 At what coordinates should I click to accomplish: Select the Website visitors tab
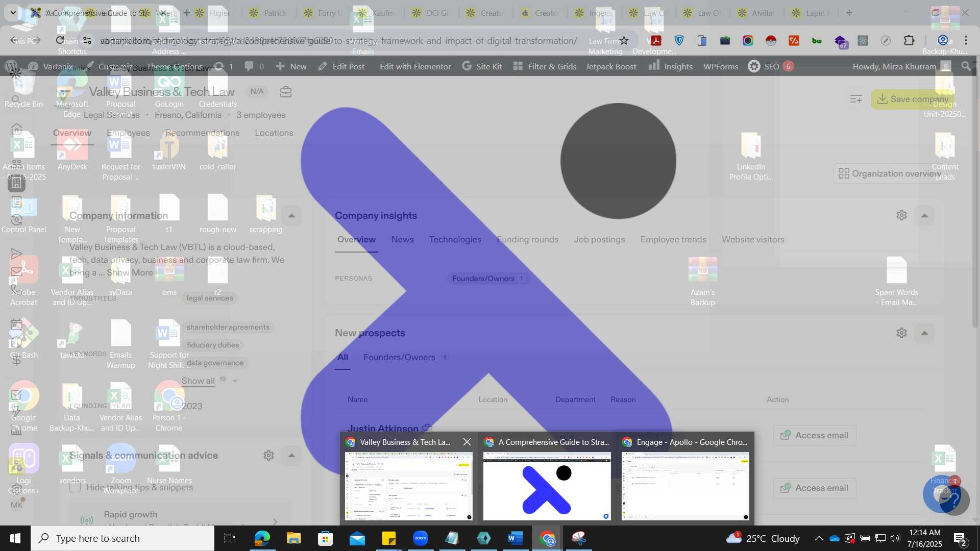(x=753, y=239)
